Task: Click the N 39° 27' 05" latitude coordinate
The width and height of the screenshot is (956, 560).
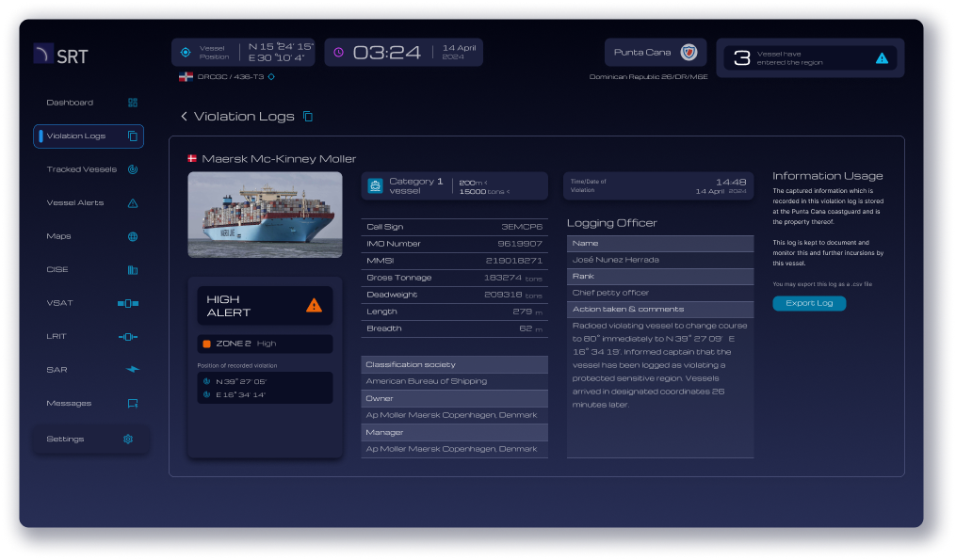Action: pyautogui.click(x=241, y=381)
